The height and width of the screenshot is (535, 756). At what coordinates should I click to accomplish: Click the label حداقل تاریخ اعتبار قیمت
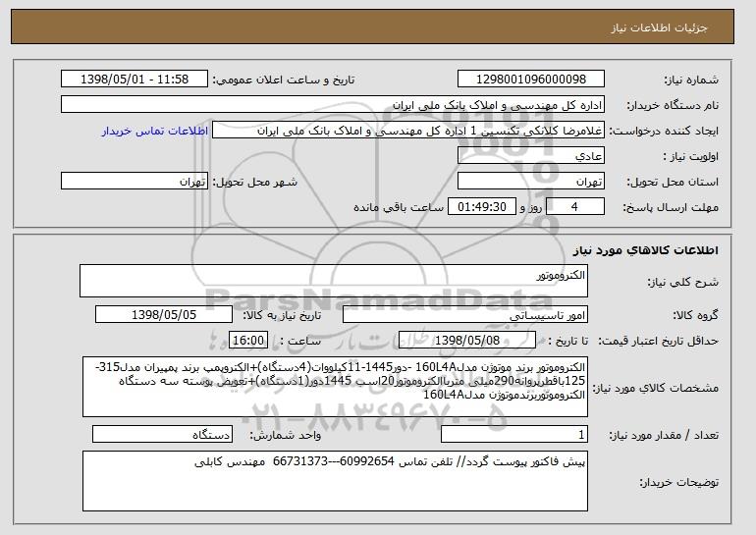[x=659, y=341]
